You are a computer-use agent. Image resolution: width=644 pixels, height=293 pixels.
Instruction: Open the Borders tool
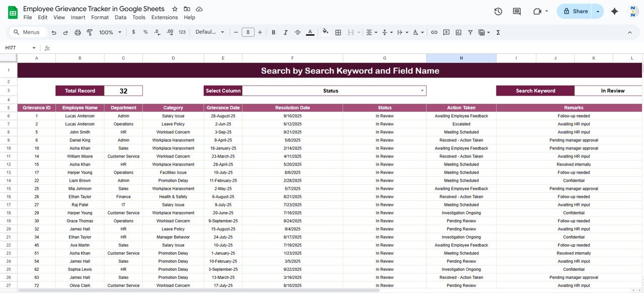coord(338,32)
